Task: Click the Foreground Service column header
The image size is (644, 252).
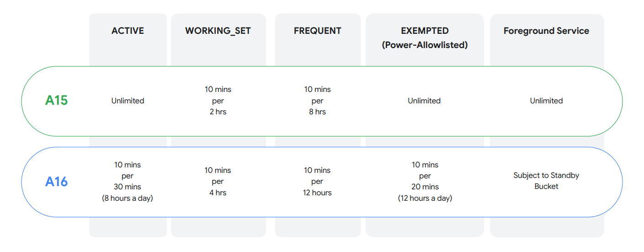Action: [x=546, y=31]
